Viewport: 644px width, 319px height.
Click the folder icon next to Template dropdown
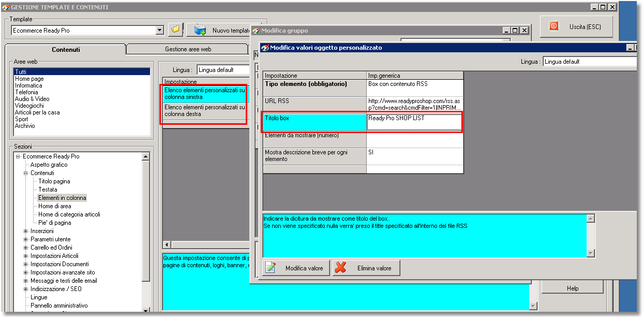tap(176, 30)
